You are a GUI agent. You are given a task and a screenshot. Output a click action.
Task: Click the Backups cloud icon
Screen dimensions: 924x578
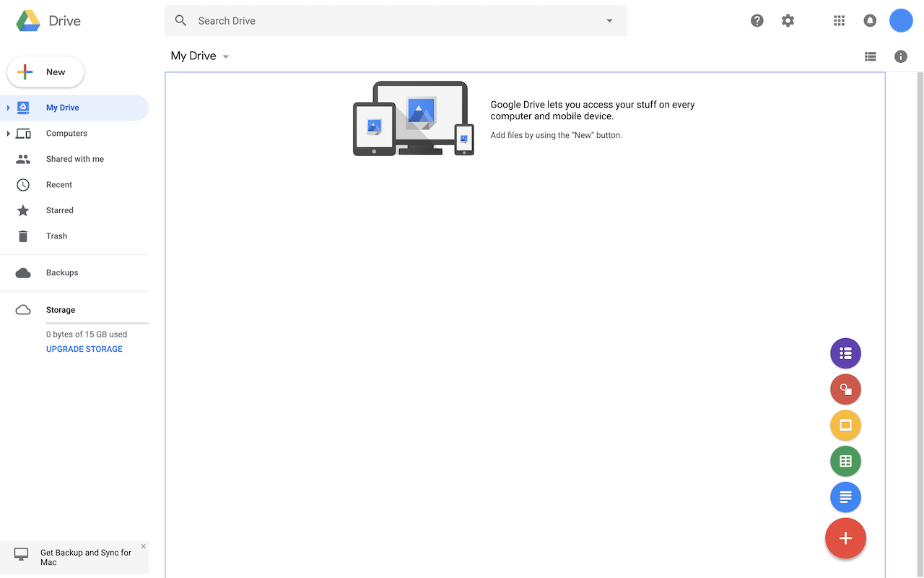[x=23, y=273]
